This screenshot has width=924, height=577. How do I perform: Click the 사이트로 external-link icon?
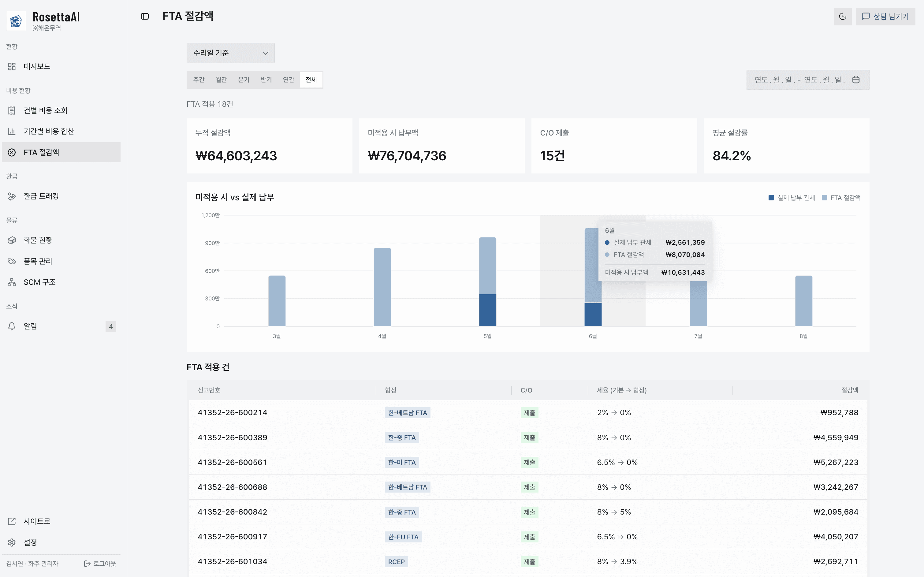click(x=12, y=521)
